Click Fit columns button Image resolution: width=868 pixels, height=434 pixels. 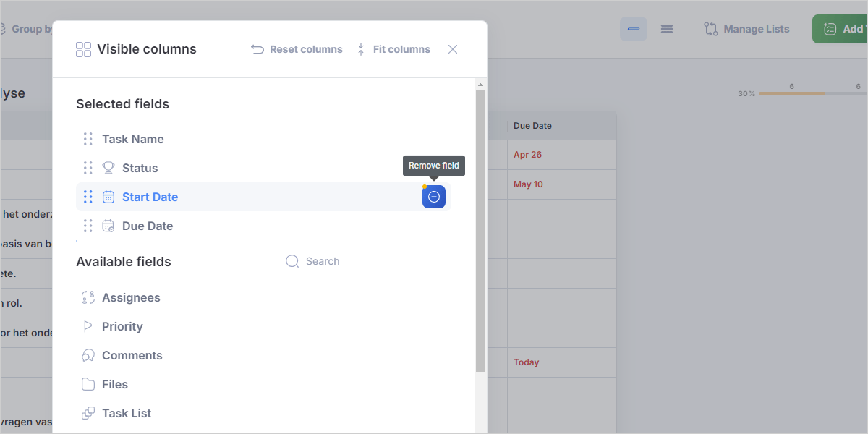click(393, 49)
